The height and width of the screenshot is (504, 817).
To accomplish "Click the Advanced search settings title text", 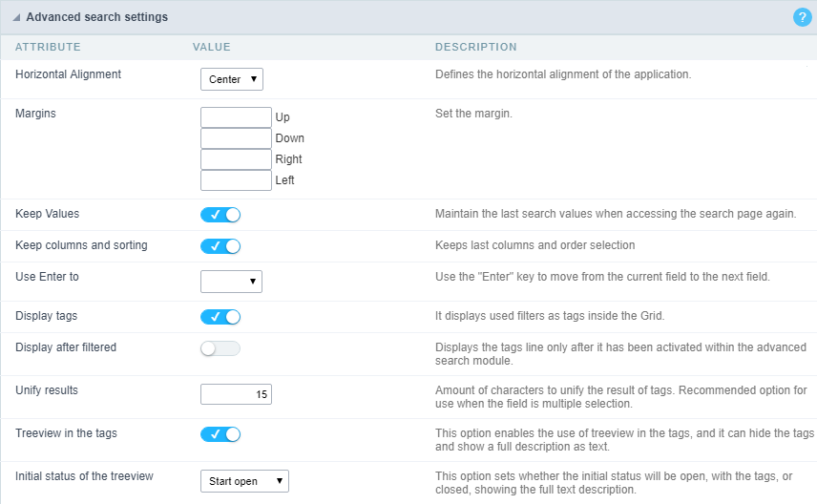I will tap(96, 17).
